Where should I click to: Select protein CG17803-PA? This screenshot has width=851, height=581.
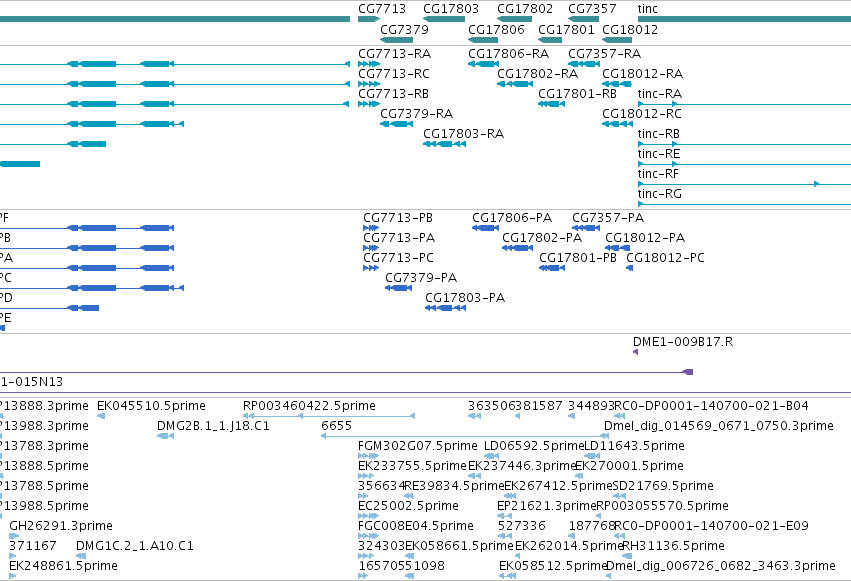(x=446, y=308)
